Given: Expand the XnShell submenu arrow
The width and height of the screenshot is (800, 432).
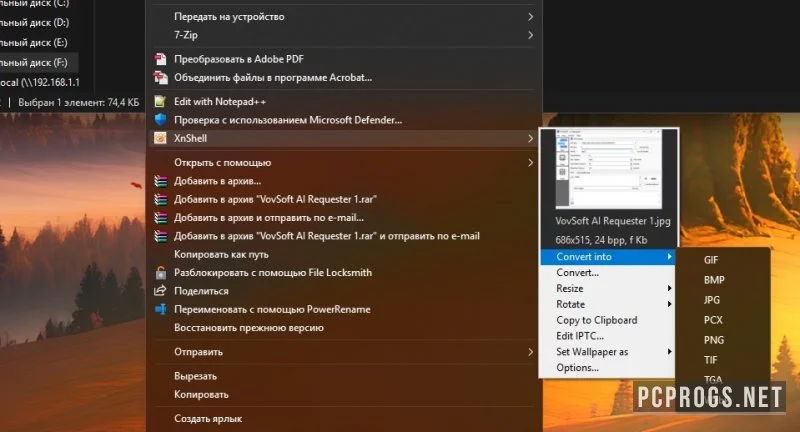Looking at the screenshot, I should (531, 138).
